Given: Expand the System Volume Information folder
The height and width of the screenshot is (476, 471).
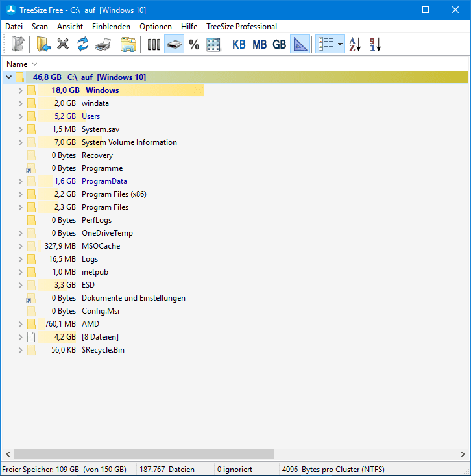Looking at the screenshot, I should point(20,142).
